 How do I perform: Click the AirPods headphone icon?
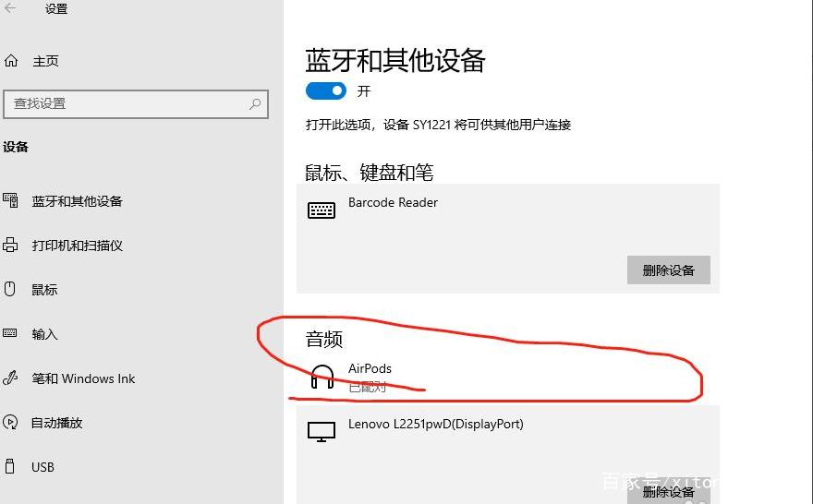pos(322,377)
